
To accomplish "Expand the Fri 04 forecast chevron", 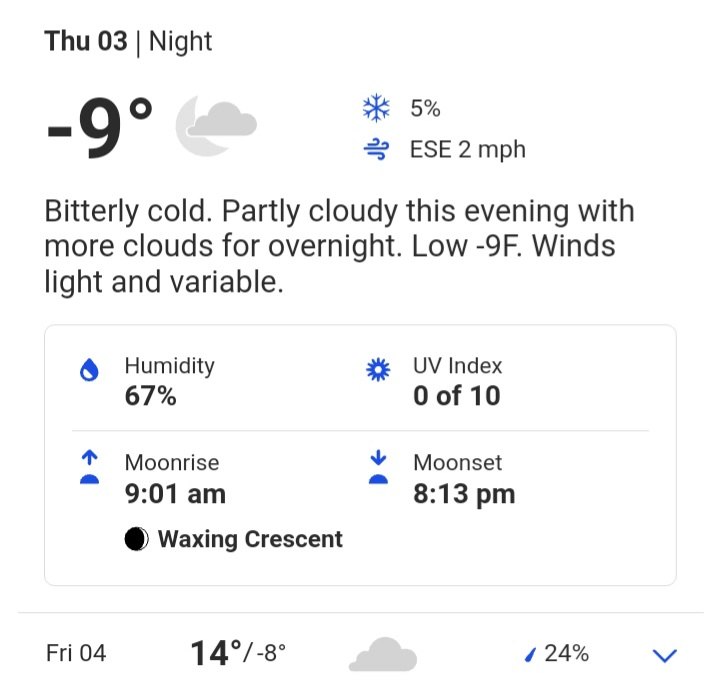I will pyautogui.click(x=665, y=655).
